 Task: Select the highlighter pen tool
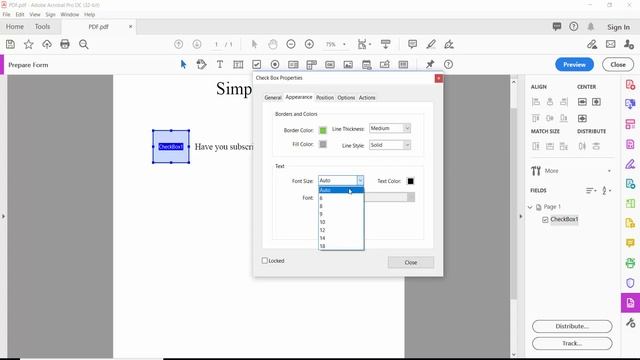coord(431,44)
